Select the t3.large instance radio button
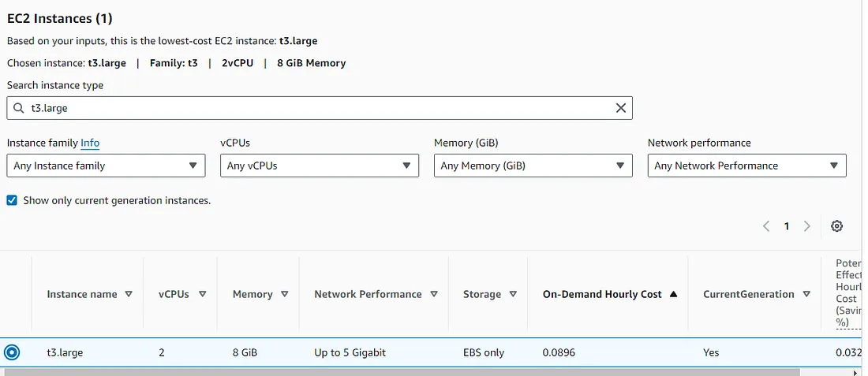Screen dimensions: 868x376 [12, 352]
